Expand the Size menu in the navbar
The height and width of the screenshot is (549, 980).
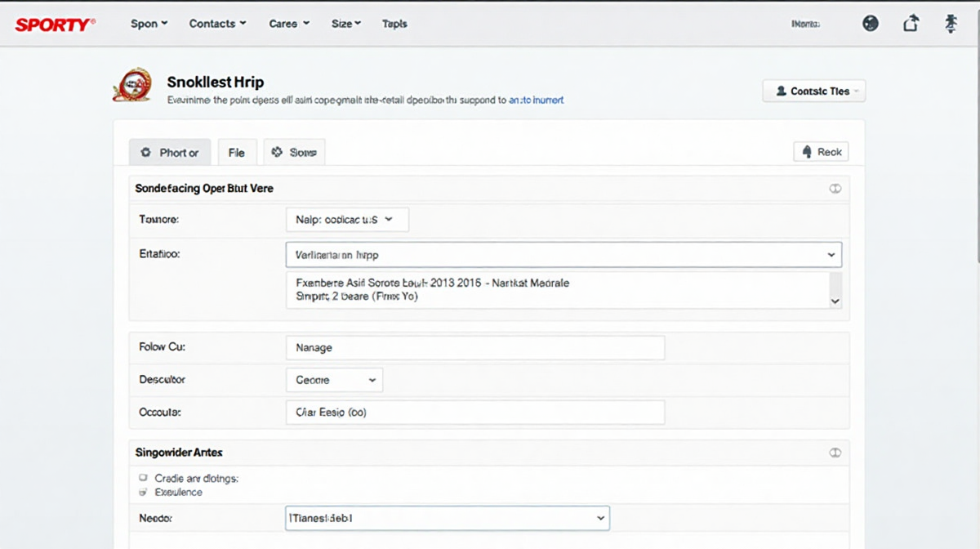coord(346,24)
